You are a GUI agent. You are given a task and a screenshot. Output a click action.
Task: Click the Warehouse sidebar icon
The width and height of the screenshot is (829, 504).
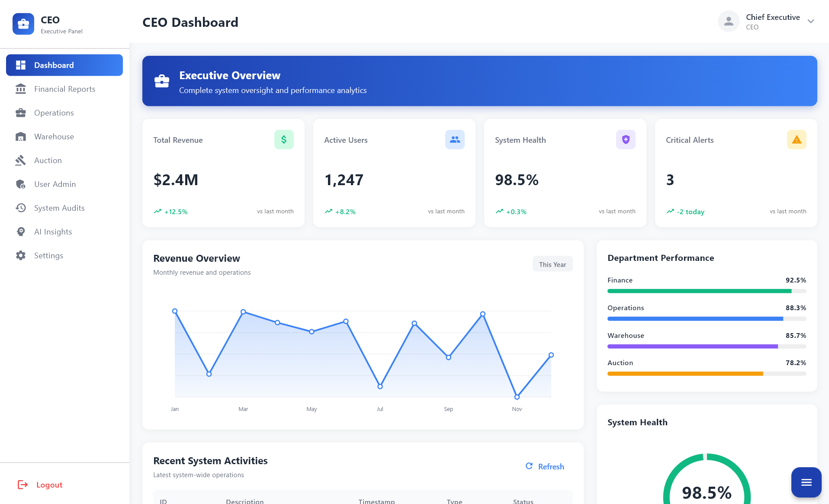pos(20,136)
